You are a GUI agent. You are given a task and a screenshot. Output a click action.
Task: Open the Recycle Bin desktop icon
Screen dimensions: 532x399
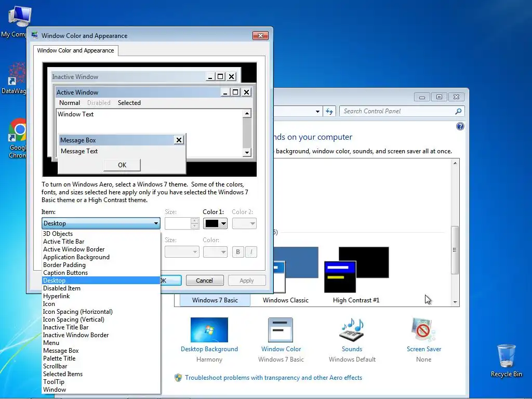pos(506,361)
